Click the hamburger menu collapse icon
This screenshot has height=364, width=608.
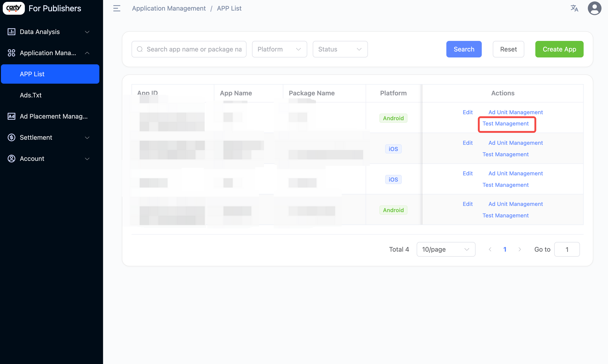point(117,8)
